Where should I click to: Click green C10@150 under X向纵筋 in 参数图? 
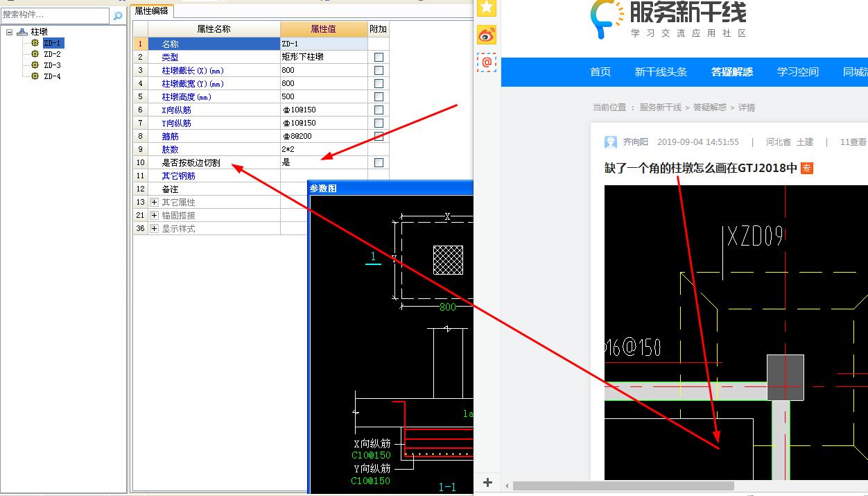371,455
